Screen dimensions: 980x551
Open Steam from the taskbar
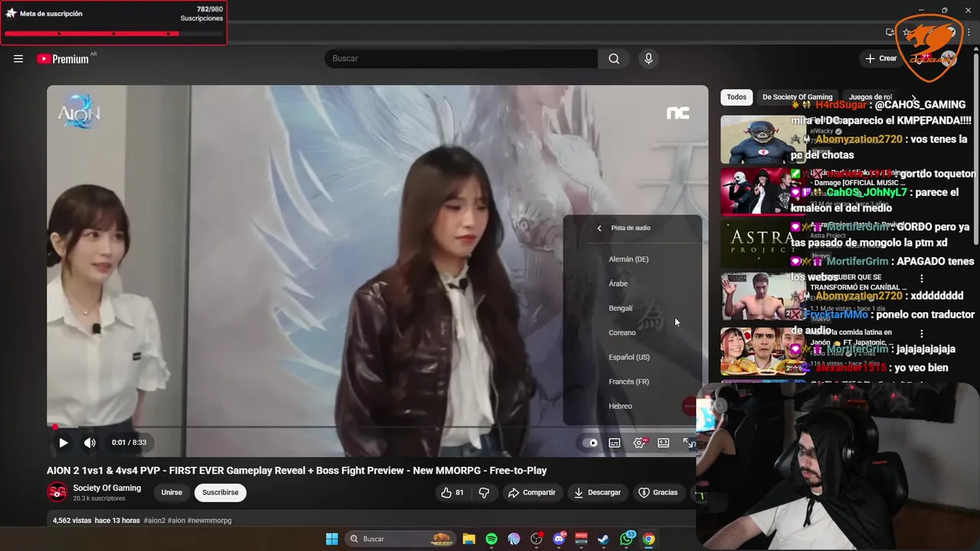click(604, 539)
